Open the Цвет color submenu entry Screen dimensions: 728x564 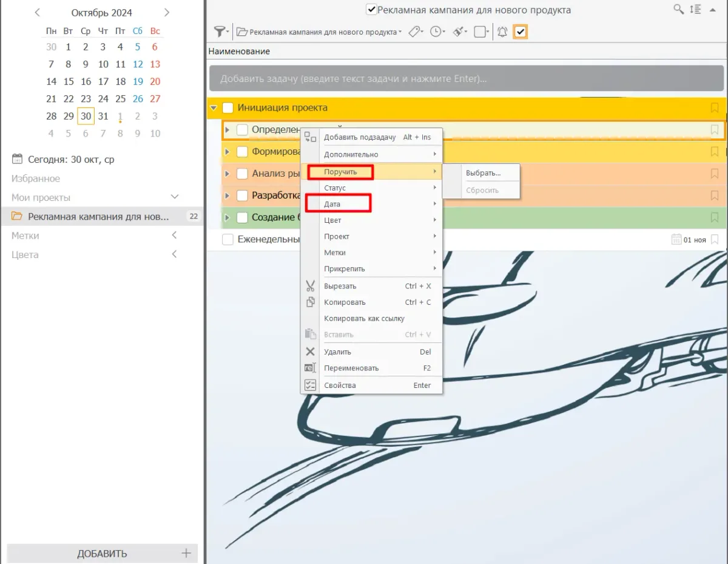pos(332,220)
